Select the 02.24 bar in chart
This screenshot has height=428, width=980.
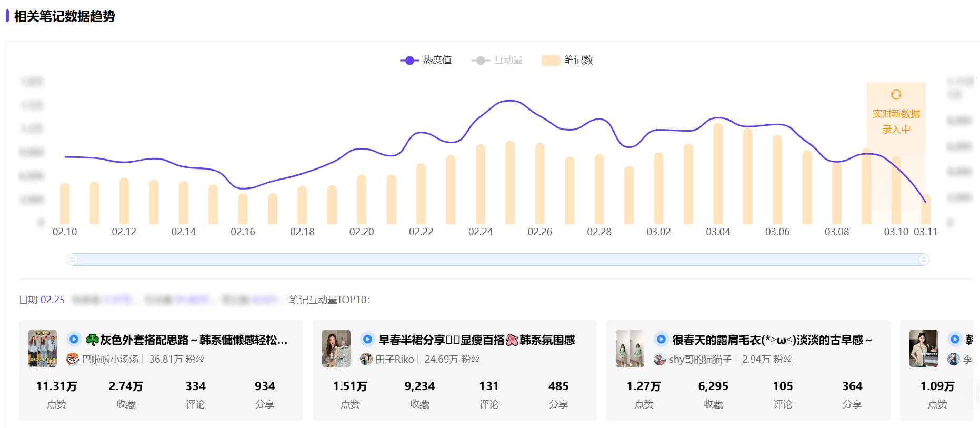pyautogui.click(x=481, y=184)
